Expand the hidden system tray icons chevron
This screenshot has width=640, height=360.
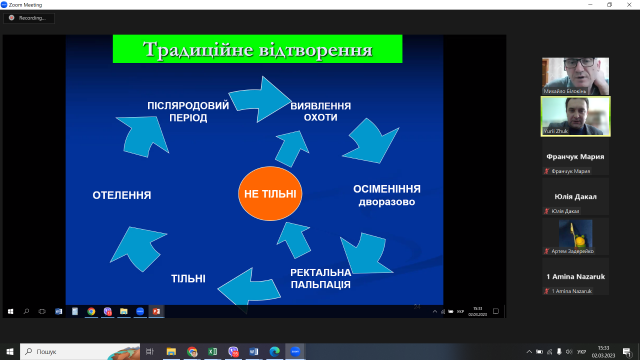(x=529, y=351)
